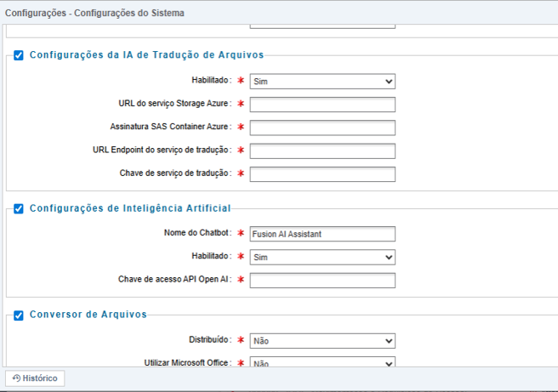
Task: Open the Distribuído dropdown
Action: [x=322, y=341]
